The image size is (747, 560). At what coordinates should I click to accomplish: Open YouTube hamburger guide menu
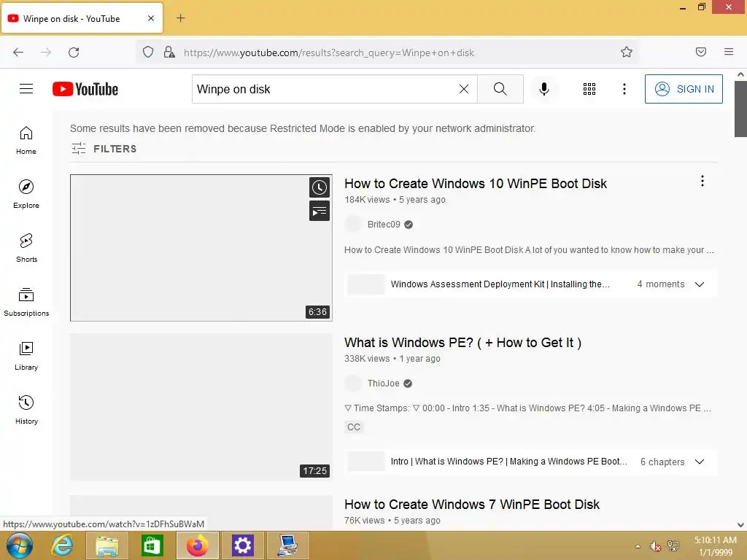click(26, 89)
